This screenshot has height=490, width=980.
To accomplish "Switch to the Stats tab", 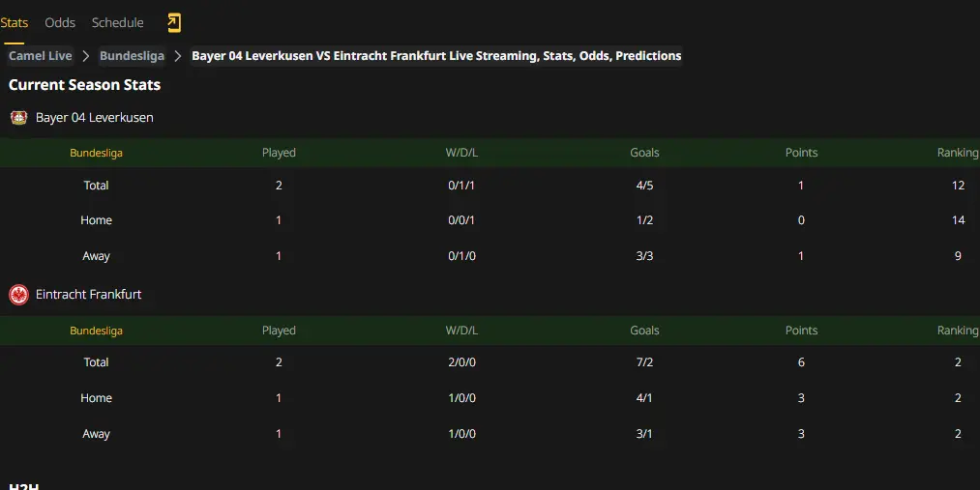I will [x=15, y=23].
